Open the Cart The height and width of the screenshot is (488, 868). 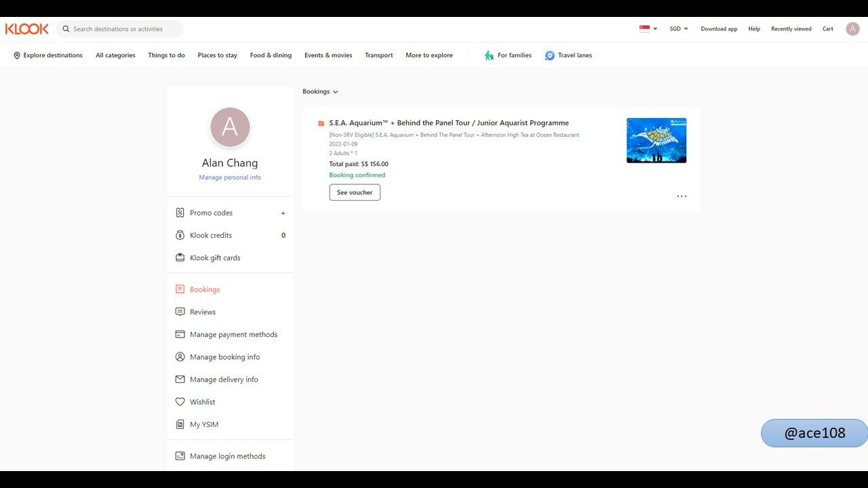[828, 29]
